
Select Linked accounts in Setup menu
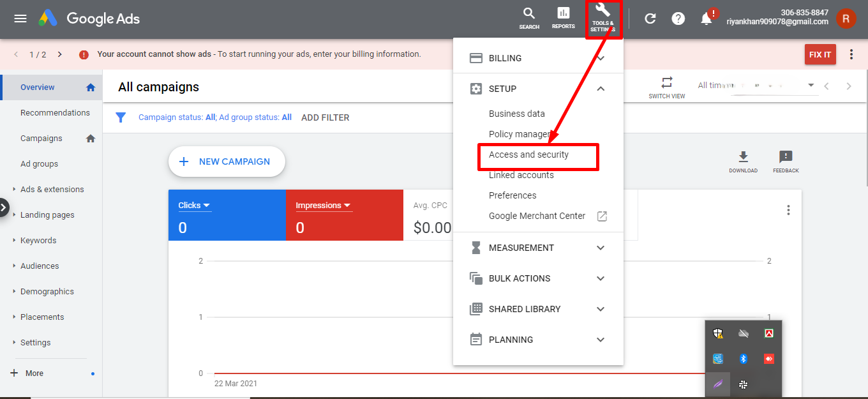pos(521,175)
